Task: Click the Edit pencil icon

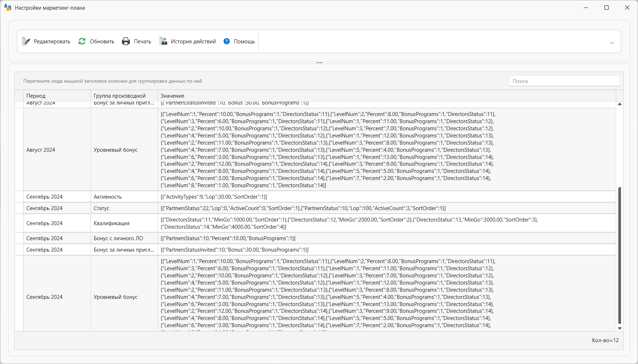Action: tap(26, 42)
